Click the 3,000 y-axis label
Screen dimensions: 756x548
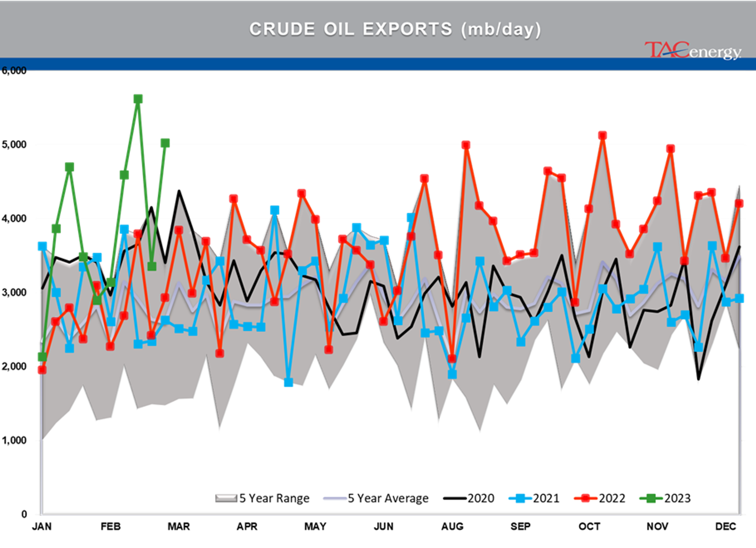tap(14, 292)
